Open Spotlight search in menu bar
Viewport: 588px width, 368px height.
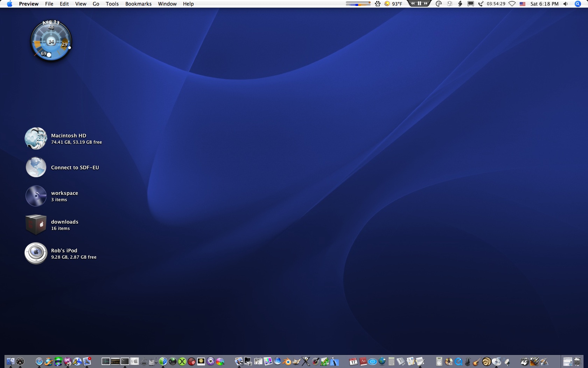click(x=578, y=4)
